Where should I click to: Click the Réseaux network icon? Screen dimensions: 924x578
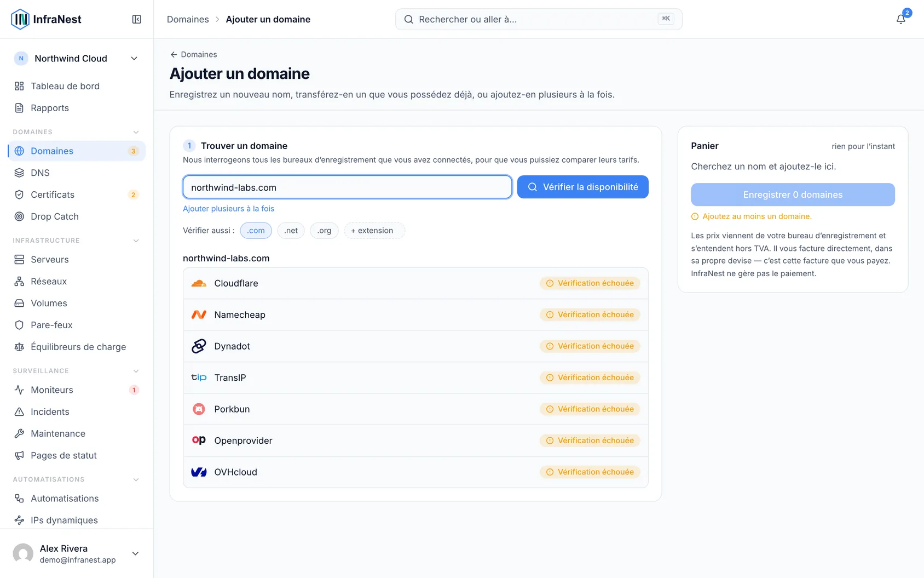(x=19, y=281)
